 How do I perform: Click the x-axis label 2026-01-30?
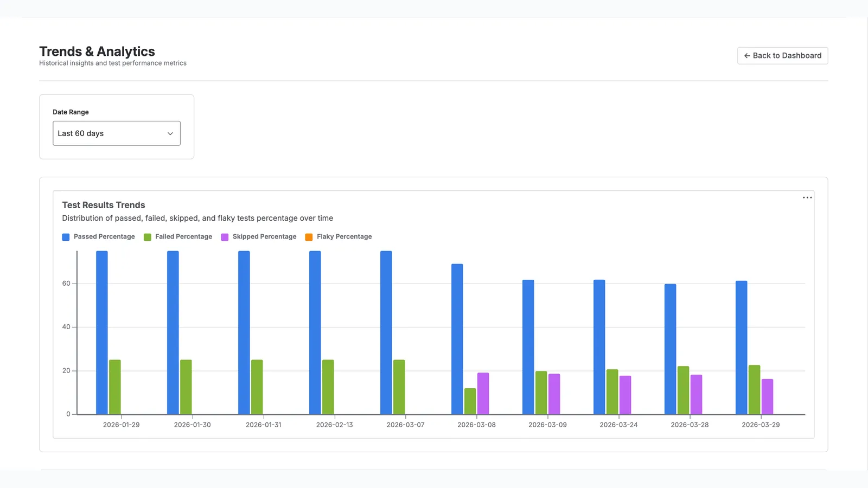(x=193, y=425)
